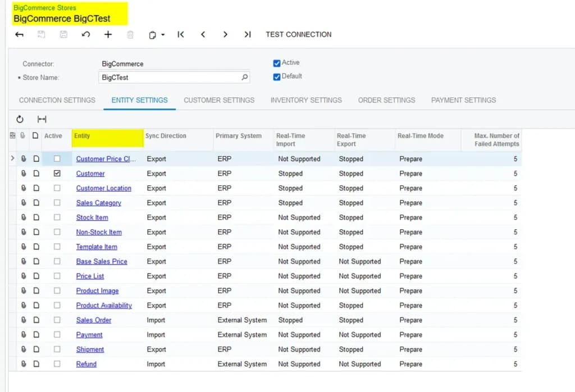Go to previous record arrow
This screenshot has height=392, width=575.
203,34
